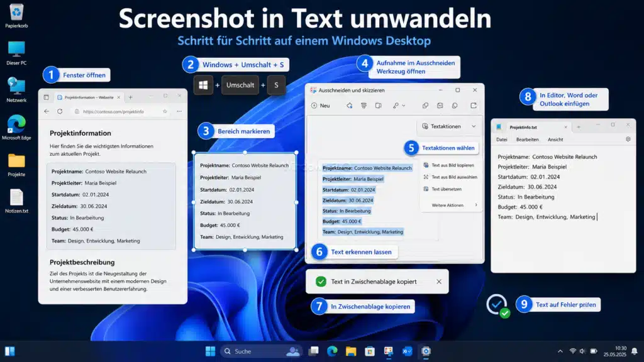The width and height of the screenshot is (644, 362).
Task: Dismiss the Text in Zwischenablage kopiert toast
Action: (439, 282)
